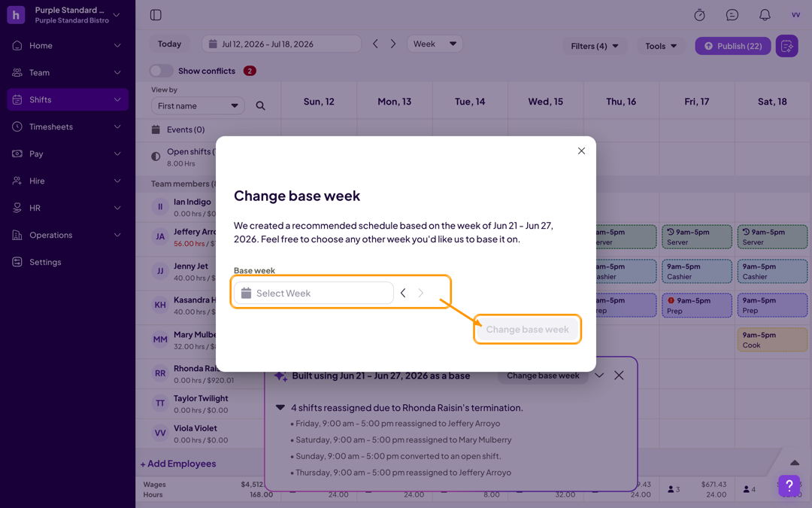Collapse the 4 shifts reassigned disclosure triangle

[280, 407]
